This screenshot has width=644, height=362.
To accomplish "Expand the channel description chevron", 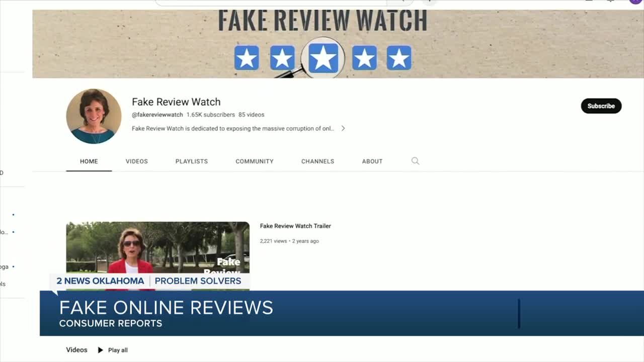I will (343, 128).
